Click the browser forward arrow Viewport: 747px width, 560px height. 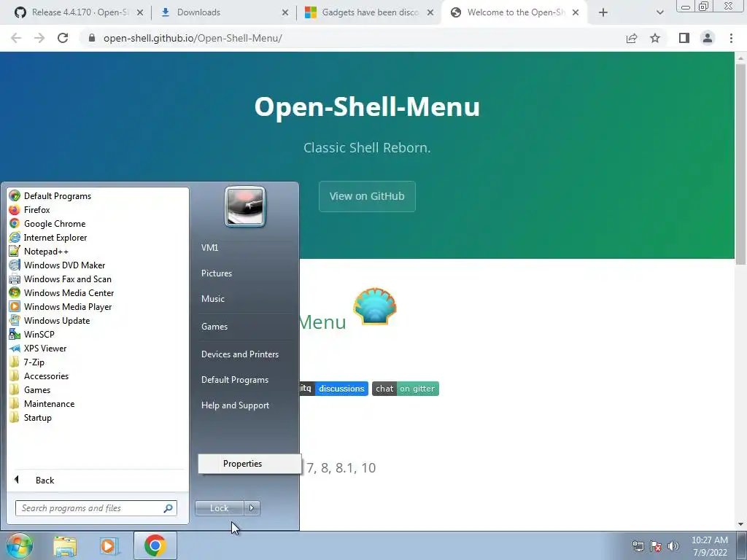(39, 38)
